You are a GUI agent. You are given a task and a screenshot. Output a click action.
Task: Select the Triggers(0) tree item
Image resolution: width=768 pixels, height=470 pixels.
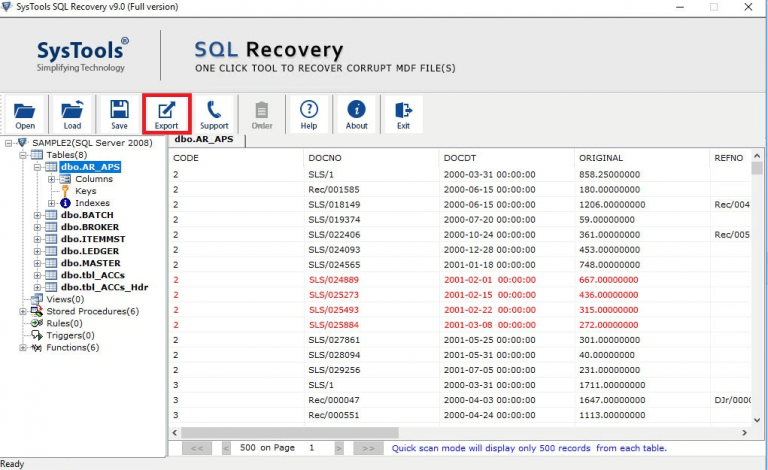(x=70, y=335)
